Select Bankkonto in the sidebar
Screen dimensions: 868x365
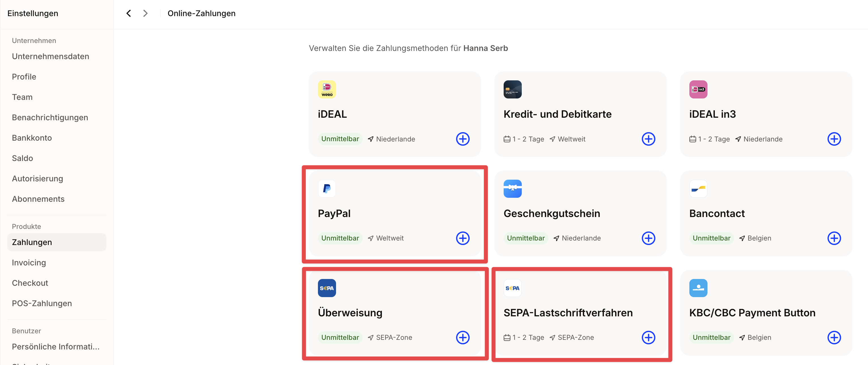point(32,138)
